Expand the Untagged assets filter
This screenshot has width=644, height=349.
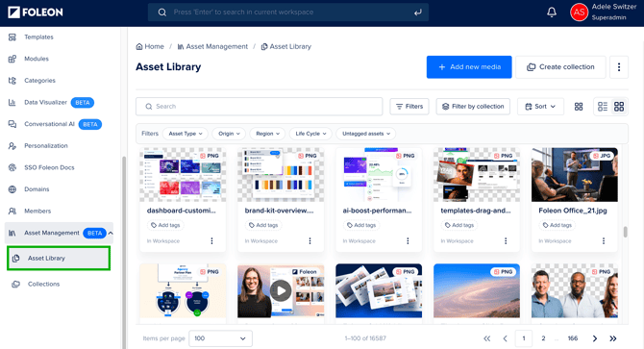[366, 134]
